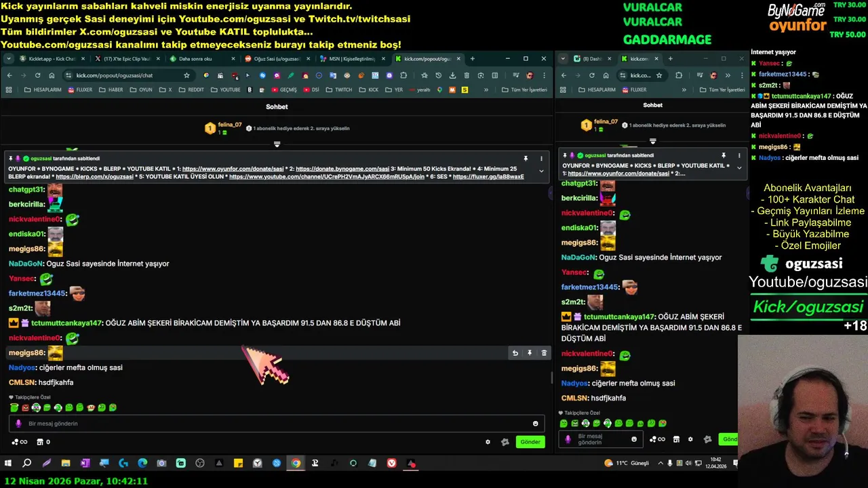868x488 pixels.
Task: Open the HESAPLARIM bookmark folder in left browser
Action: click(x=43, y=89)
